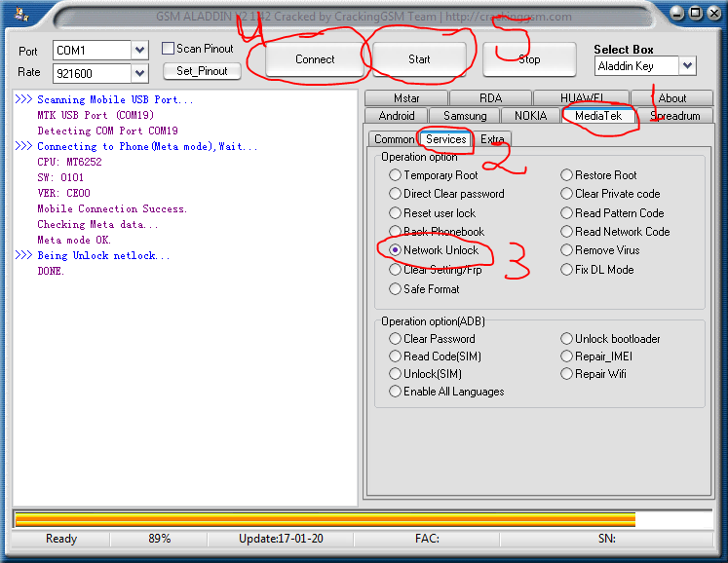
Task: Expand the Select Box Aladdin Key dropdown
Action: coord(688,65)
